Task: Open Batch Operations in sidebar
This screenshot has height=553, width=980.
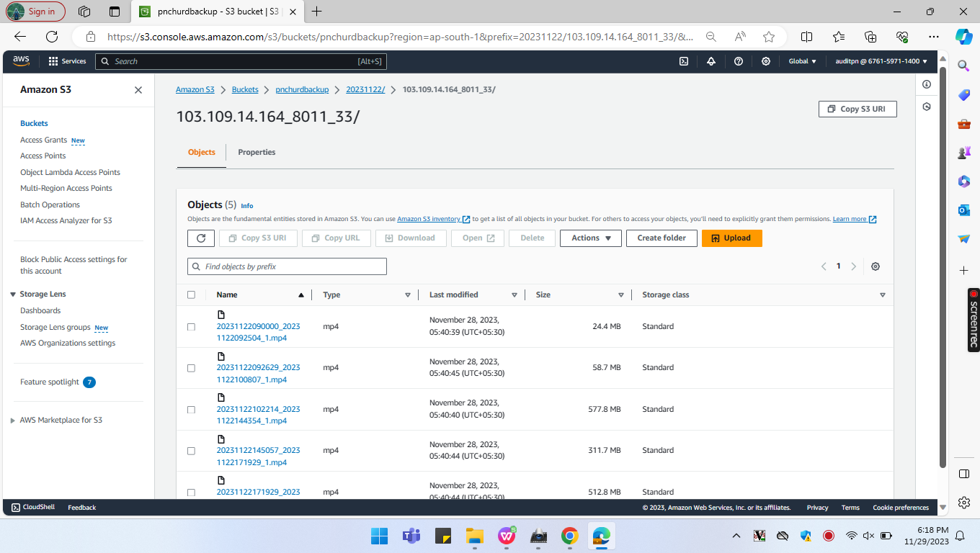Action: coord(50,205)
